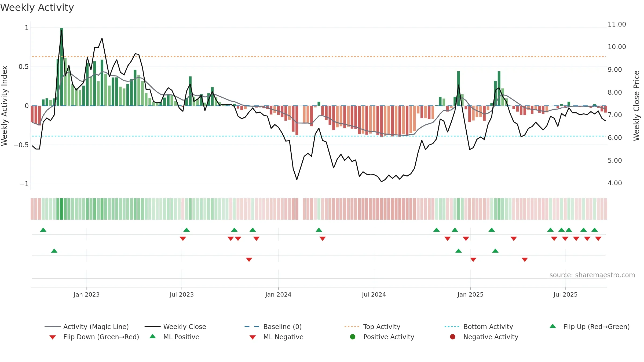Click the Flip Up triangle before Jan 2023
This screenshot has width=644, height=362.
pos(43,230)
